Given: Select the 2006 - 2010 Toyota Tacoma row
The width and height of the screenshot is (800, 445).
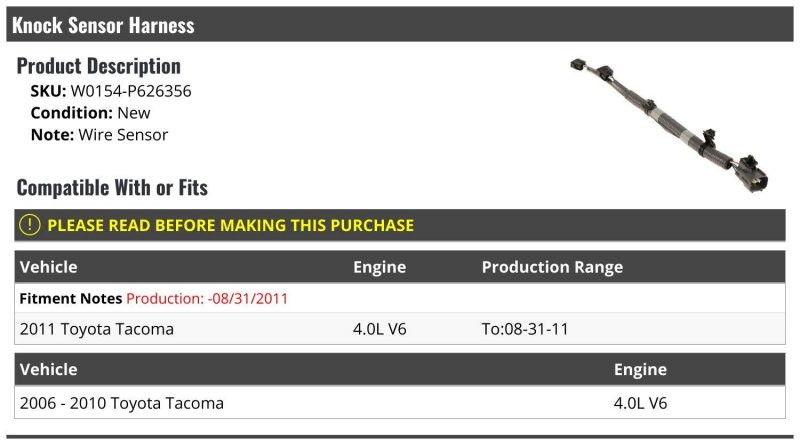Looking at the screenshot, I should coord(122,403).
